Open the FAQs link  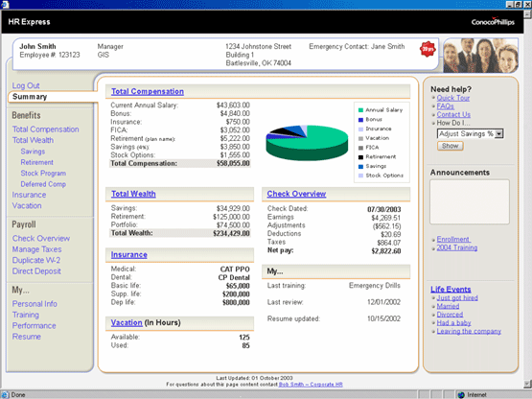pos(445,106)
